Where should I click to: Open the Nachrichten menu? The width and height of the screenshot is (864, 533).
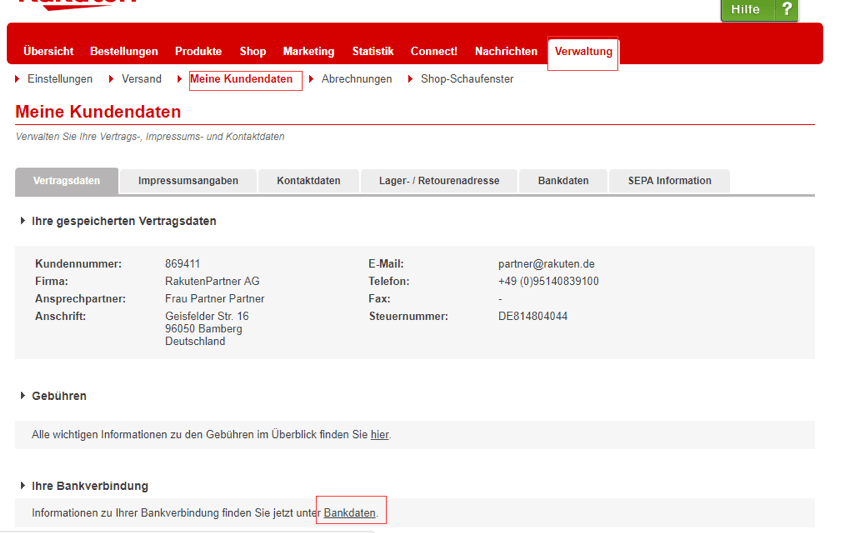point(506,51)
